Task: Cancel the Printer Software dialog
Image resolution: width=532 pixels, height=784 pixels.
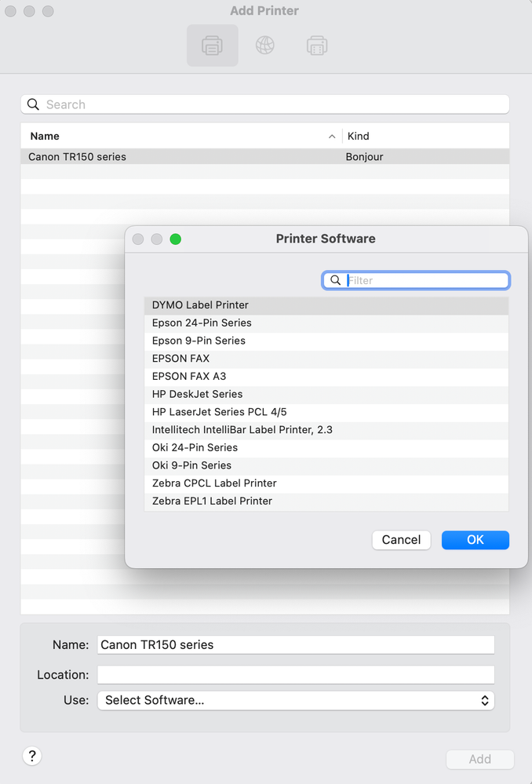Action: click(401, 540)
